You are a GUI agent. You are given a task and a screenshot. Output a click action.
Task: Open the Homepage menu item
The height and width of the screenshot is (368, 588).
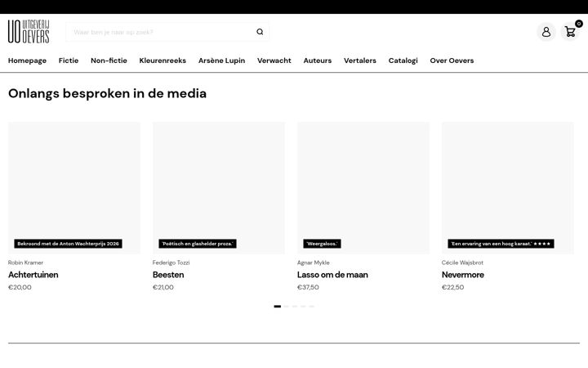coord(28,61)
